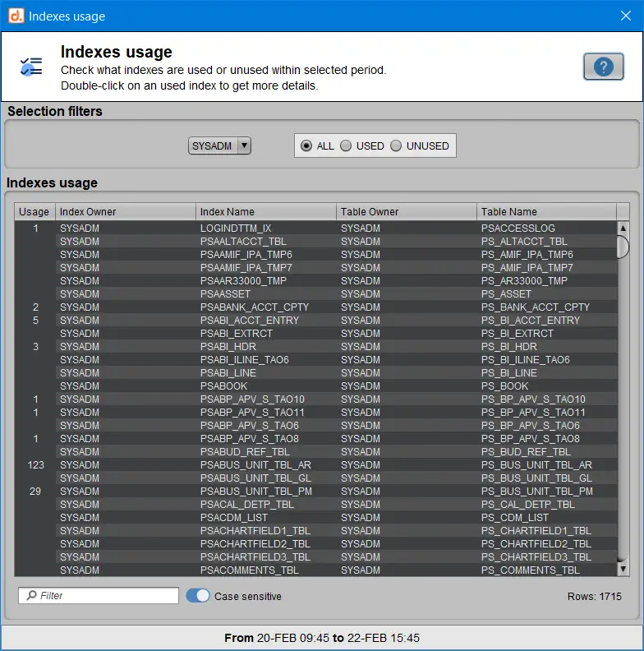The image size is (644, 651).
Task: Select the PSACAL_DETP_TBL index name
Action: point(247,505)
